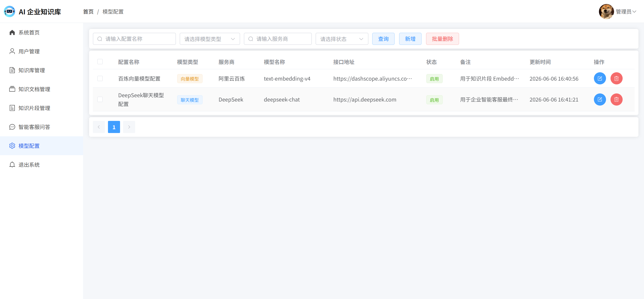Click the search icon in 配置名称 field

click(100, 39)
